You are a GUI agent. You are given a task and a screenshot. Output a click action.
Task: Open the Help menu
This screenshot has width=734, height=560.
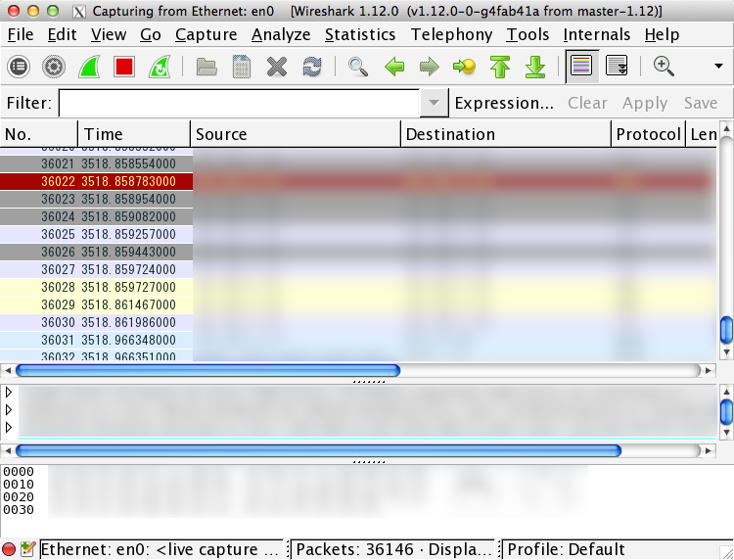click(662, 34)
